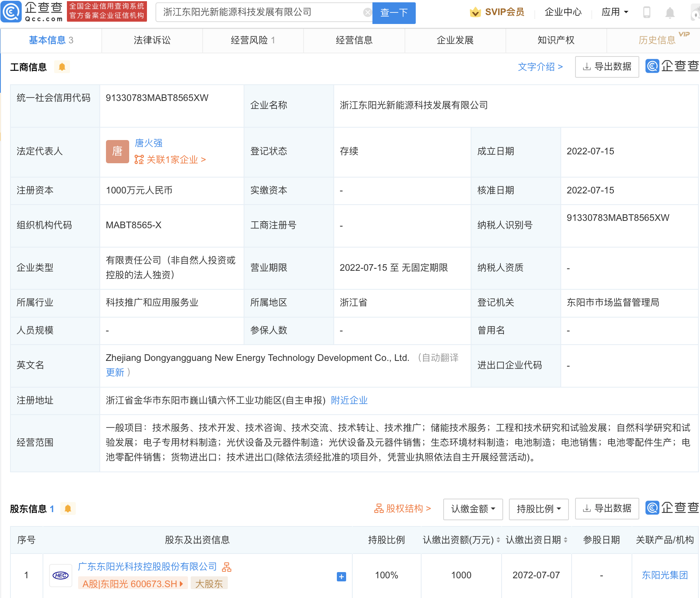700x598 pixels.
Task: Switch to 基本信息 tab
Action: (51, 40)
